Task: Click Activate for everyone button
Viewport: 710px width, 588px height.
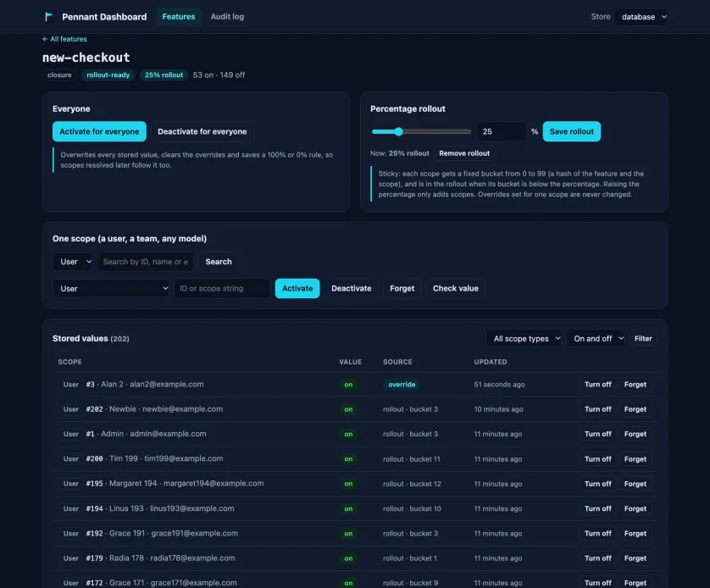Action: pyautogui.click(x=99, y=131)
